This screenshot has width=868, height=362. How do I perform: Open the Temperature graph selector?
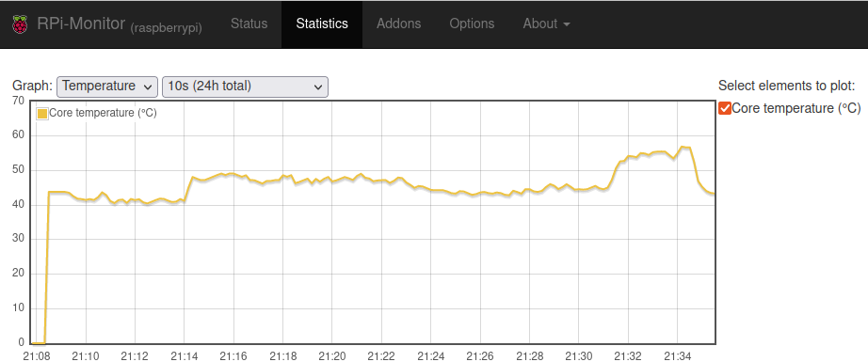pos(107,87)
